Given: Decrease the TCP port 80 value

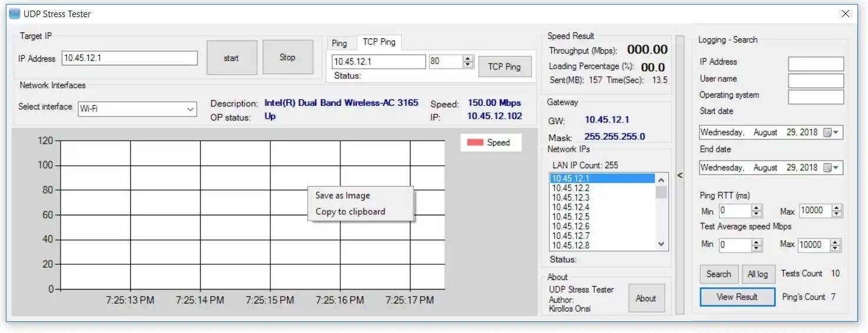Looking at the screenshot, I should [468, 65].
